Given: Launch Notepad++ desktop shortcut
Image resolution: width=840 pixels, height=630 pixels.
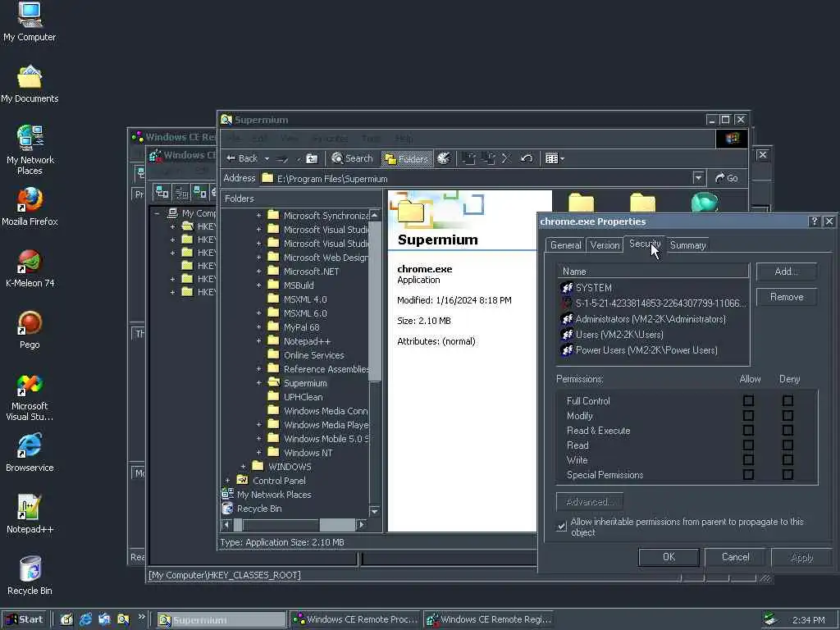Looking at the screenshot, I should pos(30,514).
